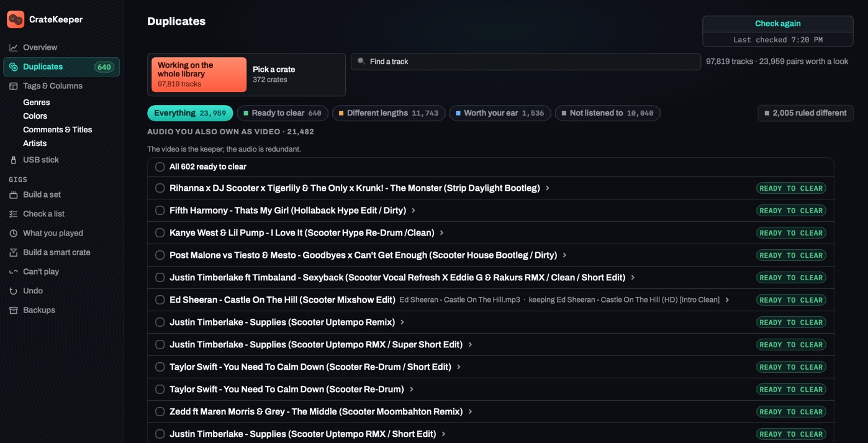Expand You Need To Calm Down Short Edit chevron
The height and width of the screenshot is (443, 868).
coord(459,367)
